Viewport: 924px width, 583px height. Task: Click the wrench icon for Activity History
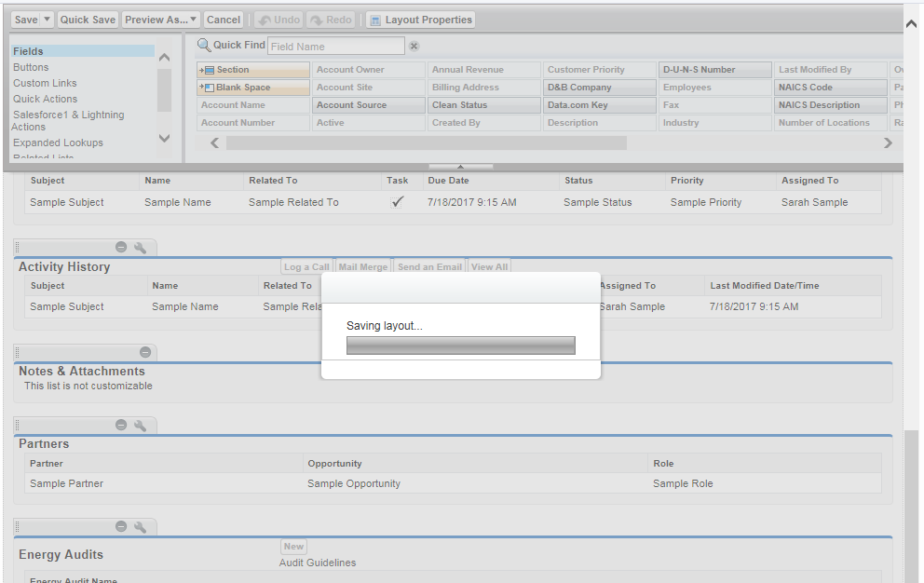140,247
